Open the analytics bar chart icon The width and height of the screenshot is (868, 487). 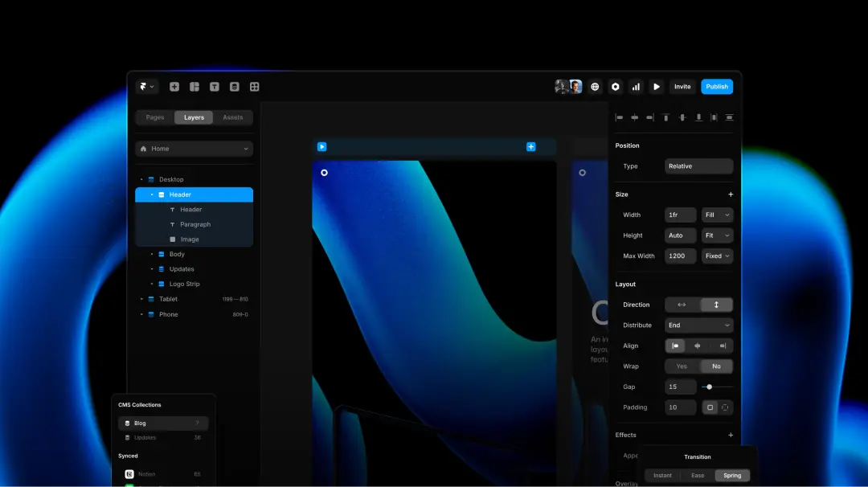pos(636,87)
